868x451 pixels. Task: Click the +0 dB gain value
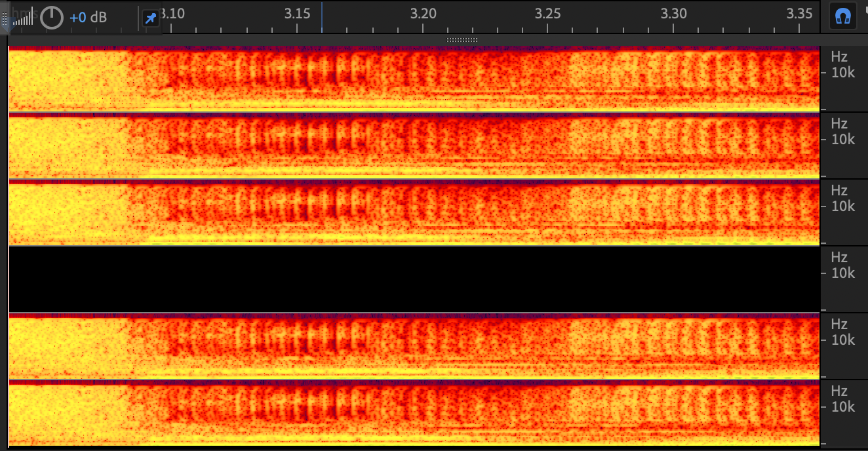[x=88, y=18]
